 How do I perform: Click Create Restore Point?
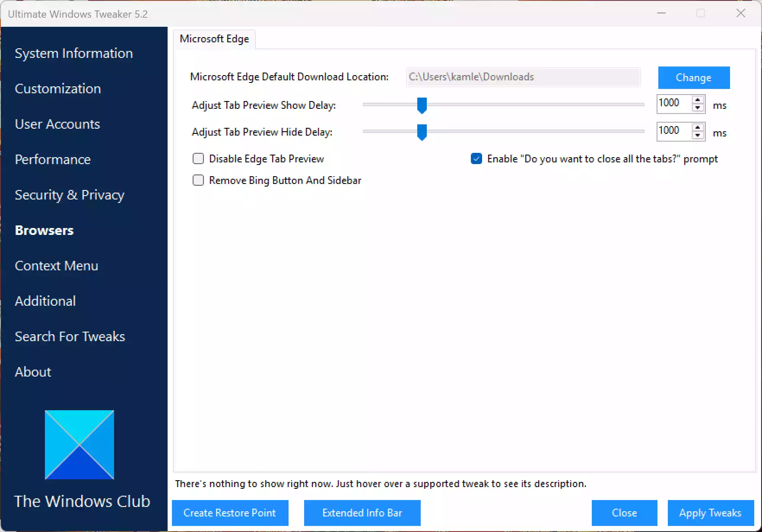[x=230, y=513]
